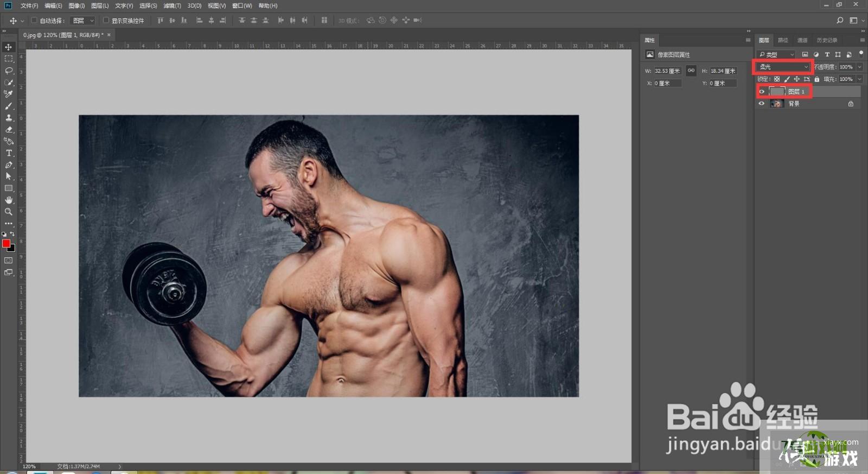The height and width of the screenshot is (474, 868).
Task: Open the 类型 layer filter dropdown
Action: [776, 54]
